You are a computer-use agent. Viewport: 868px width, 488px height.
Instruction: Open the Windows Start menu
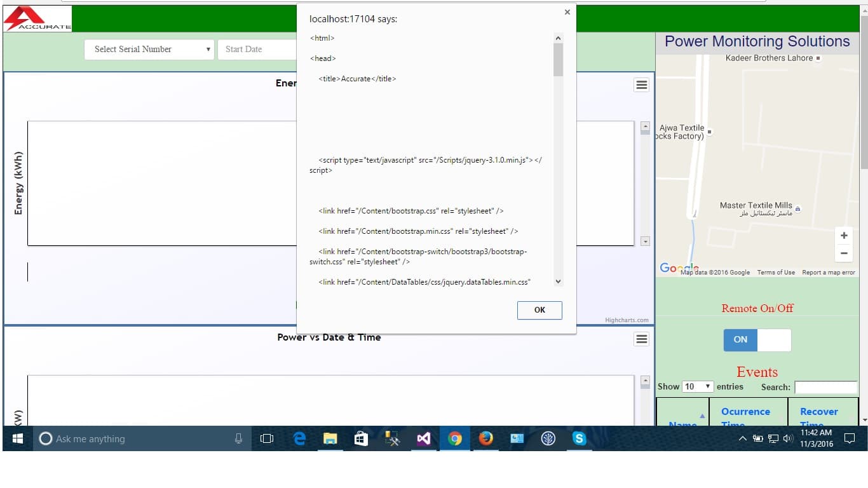pyautogui.click(x=18, y=438)
